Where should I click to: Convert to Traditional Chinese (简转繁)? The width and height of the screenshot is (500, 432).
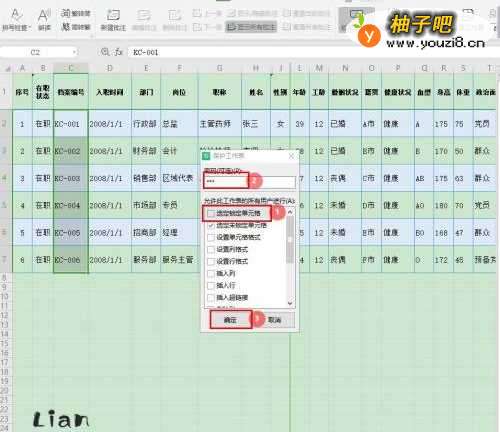[76, 26]
